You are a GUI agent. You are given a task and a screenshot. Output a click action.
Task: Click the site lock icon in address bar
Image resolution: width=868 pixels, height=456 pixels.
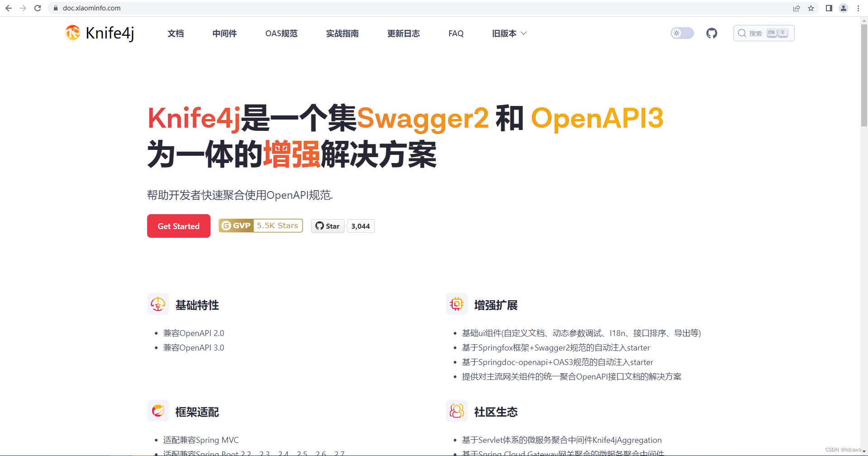[56, 8]
